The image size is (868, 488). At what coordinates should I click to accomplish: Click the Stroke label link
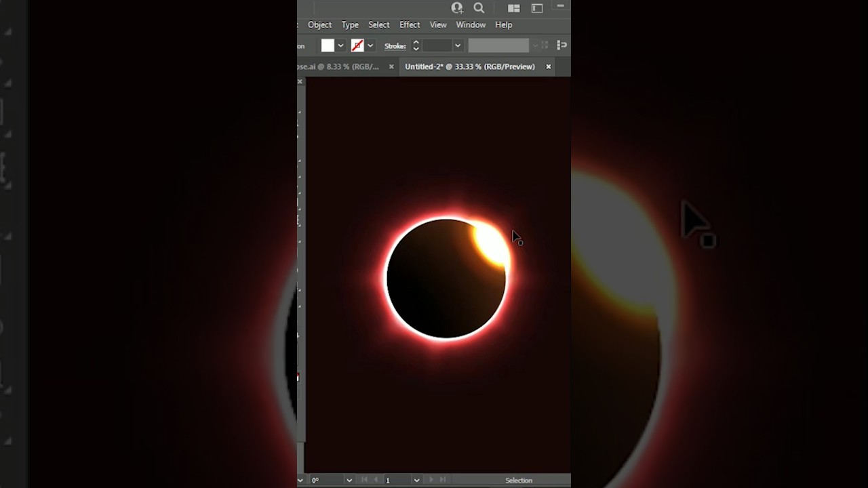coord(395,46)
